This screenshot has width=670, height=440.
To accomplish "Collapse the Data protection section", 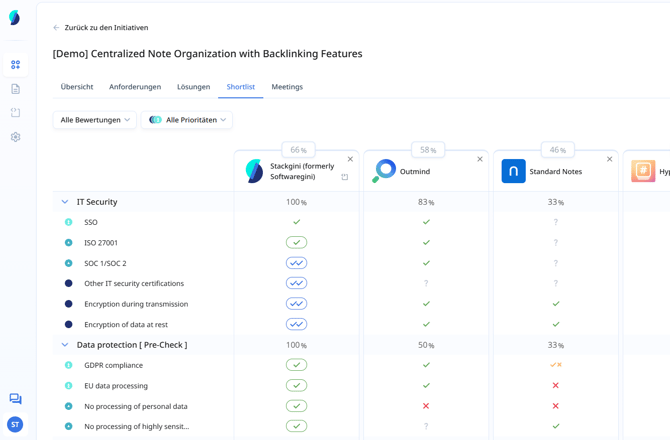I will [65, 345].
